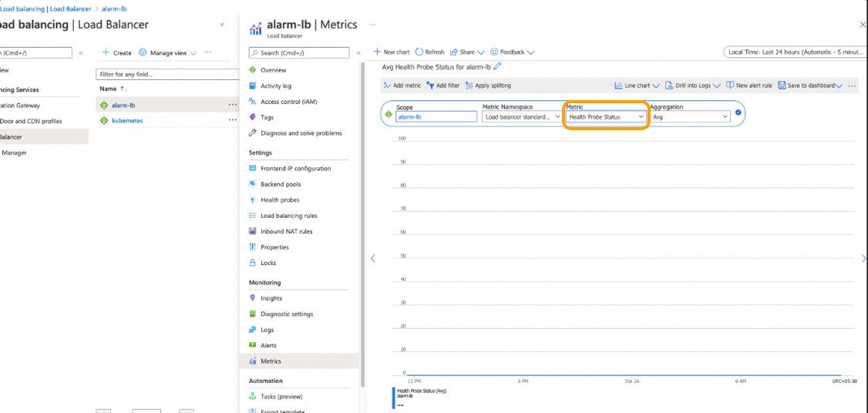Open Save to dashboard dropdown
868x413 pixels.
click(x=810, y=86)
